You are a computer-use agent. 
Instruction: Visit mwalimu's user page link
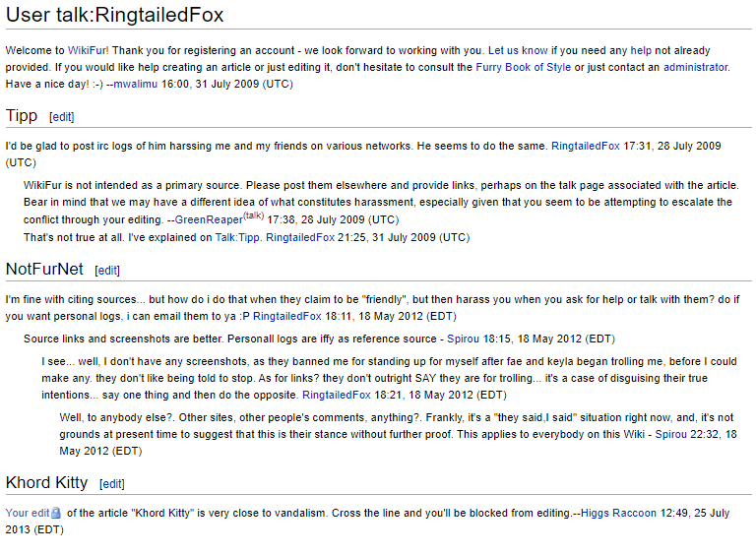(x=136, y=84)
